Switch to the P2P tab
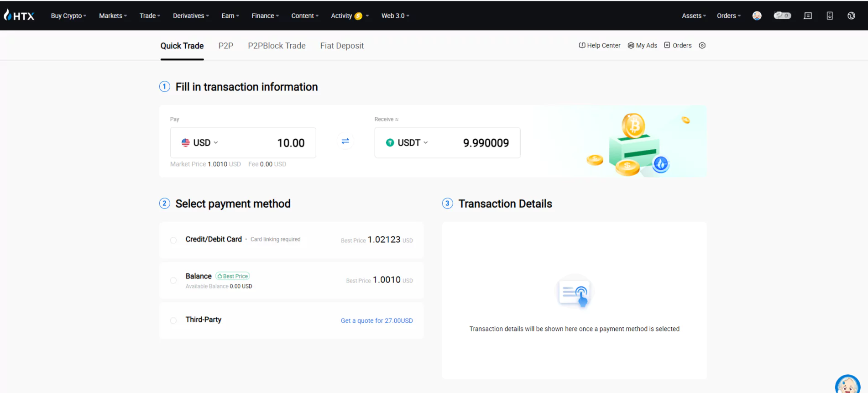 [x=226, y=46]
